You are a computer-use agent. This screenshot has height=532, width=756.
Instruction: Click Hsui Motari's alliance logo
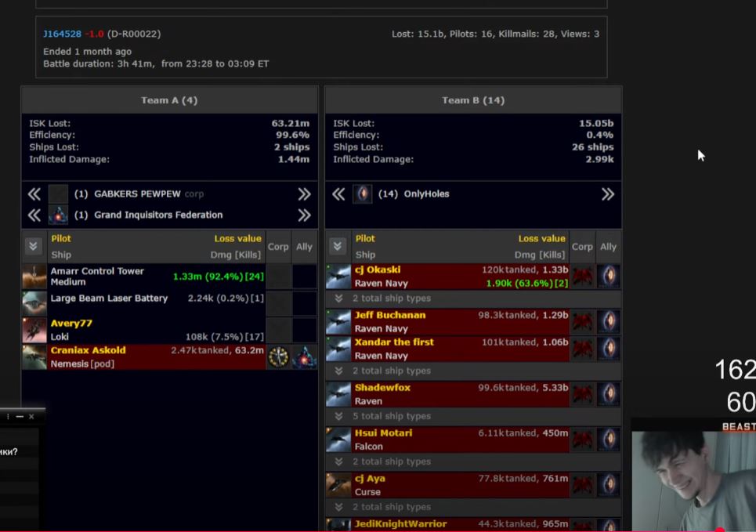609,440
